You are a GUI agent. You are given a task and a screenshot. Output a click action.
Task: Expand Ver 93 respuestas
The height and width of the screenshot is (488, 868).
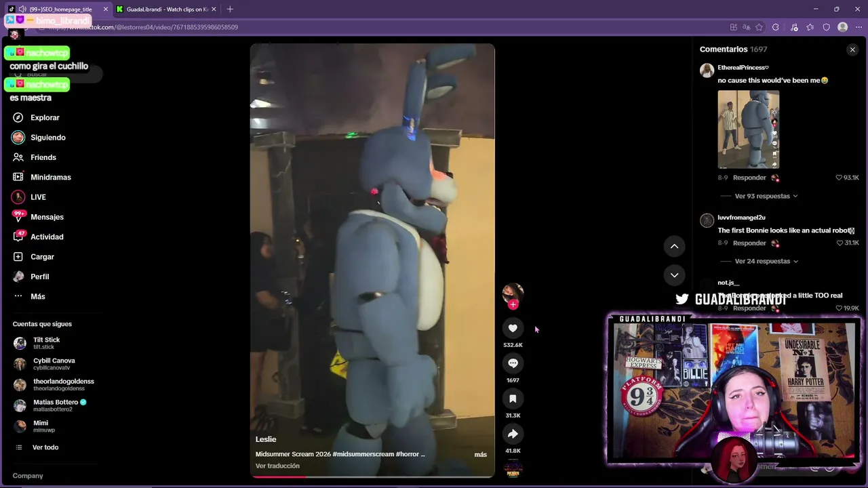pos(766,196)
